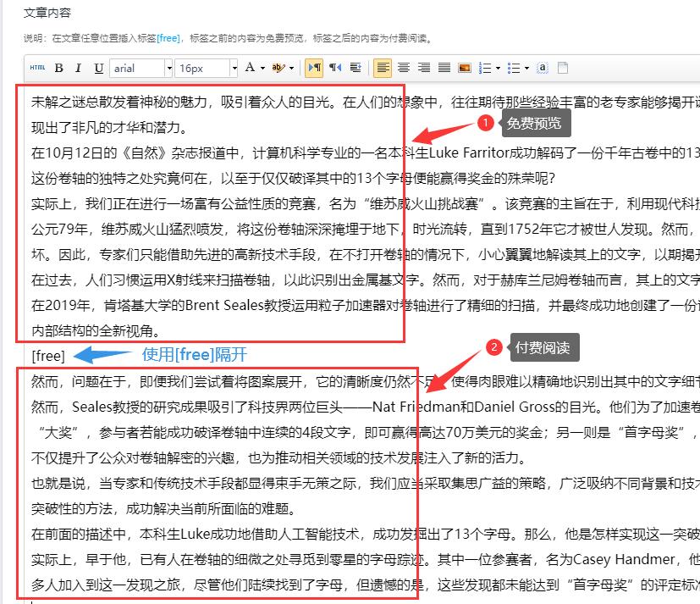
Task: Apply the text highlight color
Action: pyautogui.click(x=280, y=68)
